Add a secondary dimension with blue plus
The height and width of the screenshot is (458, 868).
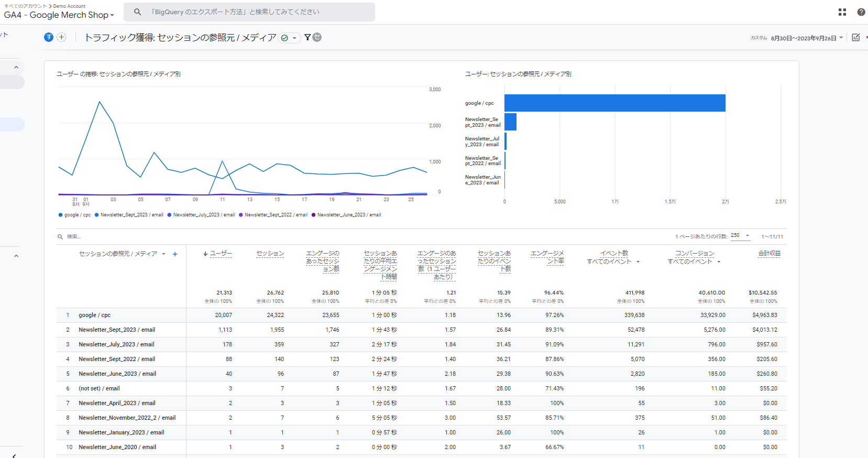[x=175, y=254]
